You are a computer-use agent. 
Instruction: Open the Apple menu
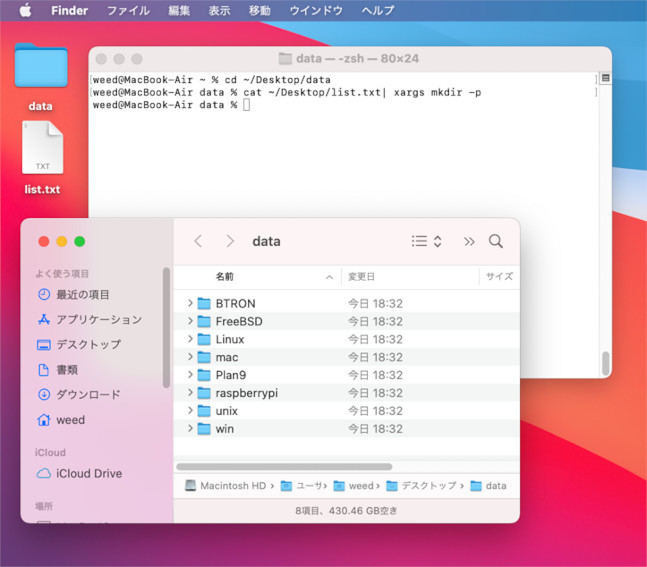pos(26,10)
